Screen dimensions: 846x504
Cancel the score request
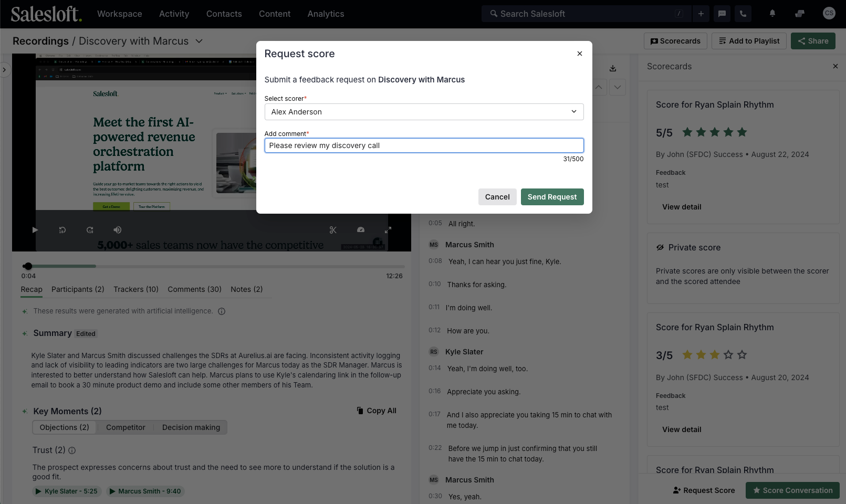point(497,197)
